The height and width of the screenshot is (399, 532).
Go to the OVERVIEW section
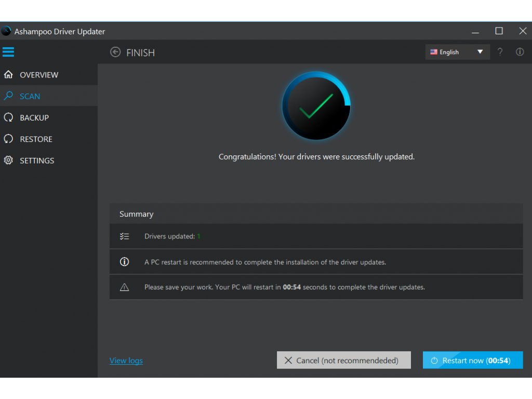tap(49, 75)
